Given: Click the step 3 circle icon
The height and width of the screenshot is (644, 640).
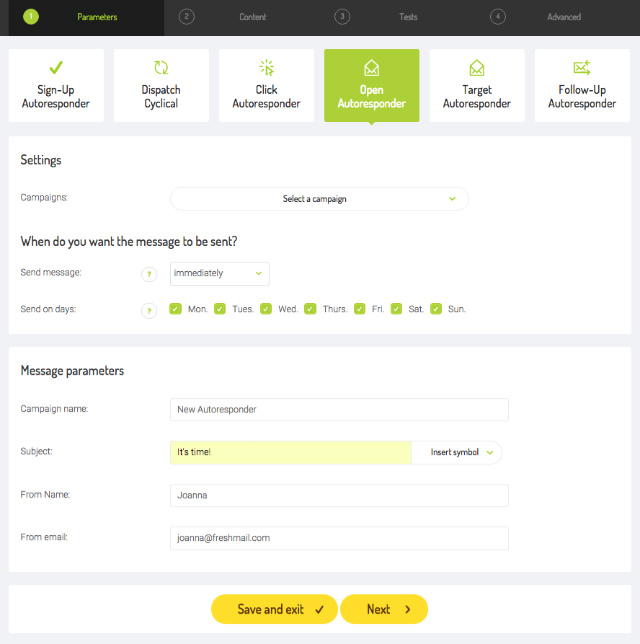Looking at the screenshot, I should pyautogui.click(x=342, y=17).
